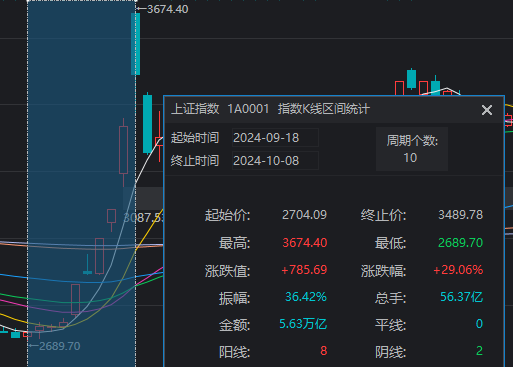Click the dialog title 指数K线区间统计
513x367 pixels.
[324, 109]
